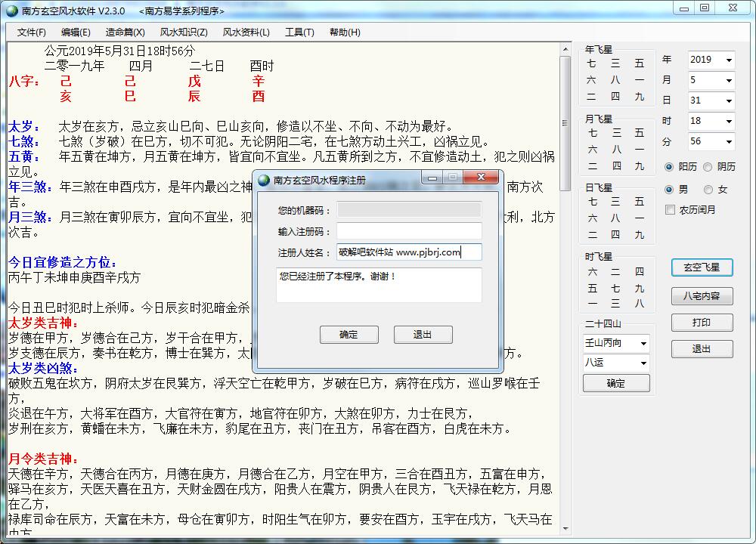
Task: Close the main 南方玄空风水软件 window
Action: (x=733, y=8)
